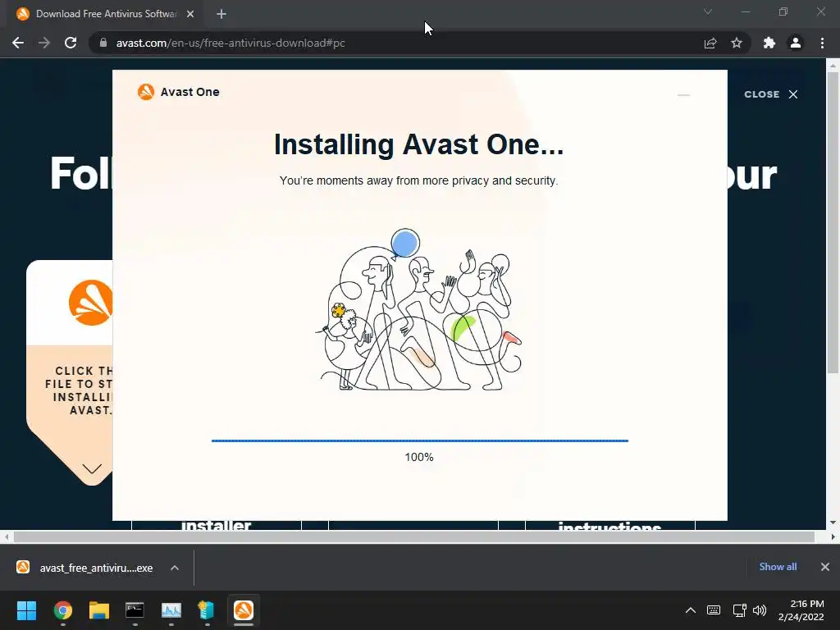Open the volume control in tray
The height and width of the screenshot is (630, 840).
tap(760, 610)
